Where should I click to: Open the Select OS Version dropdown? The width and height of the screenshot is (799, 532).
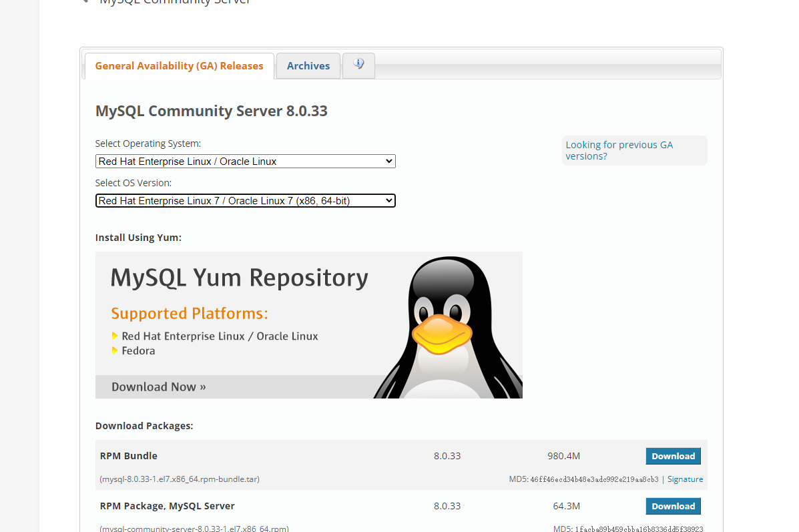pos(245,201)
